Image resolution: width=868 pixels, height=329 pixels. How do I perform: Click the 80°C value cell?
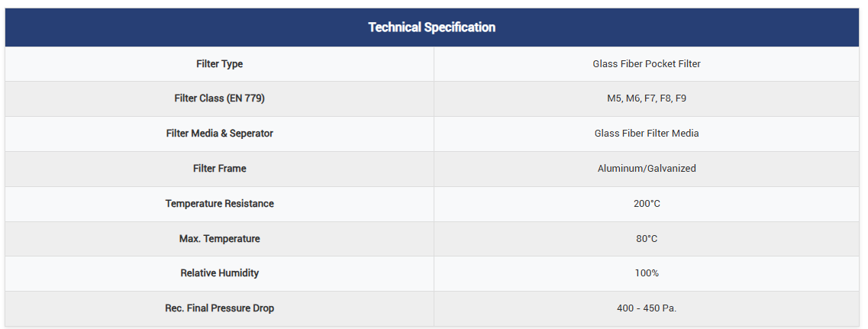[647, 239]
